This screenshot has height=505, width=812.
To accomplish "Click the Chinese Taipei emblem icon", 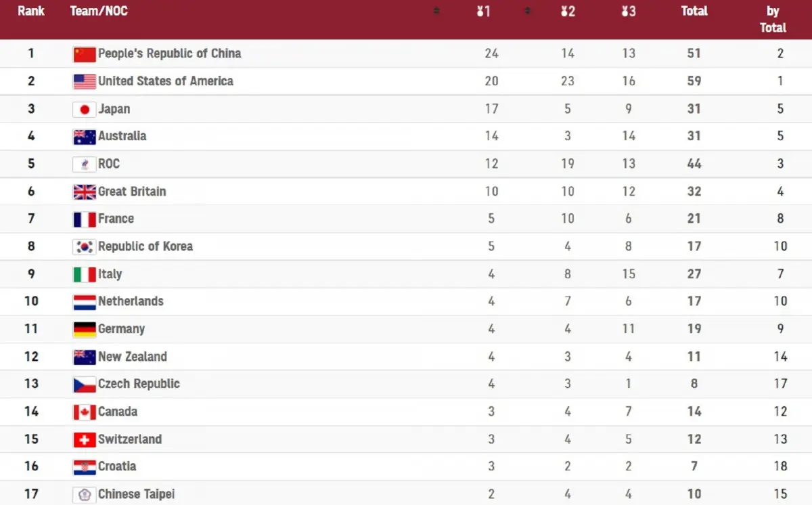I will tap(85, 495).
